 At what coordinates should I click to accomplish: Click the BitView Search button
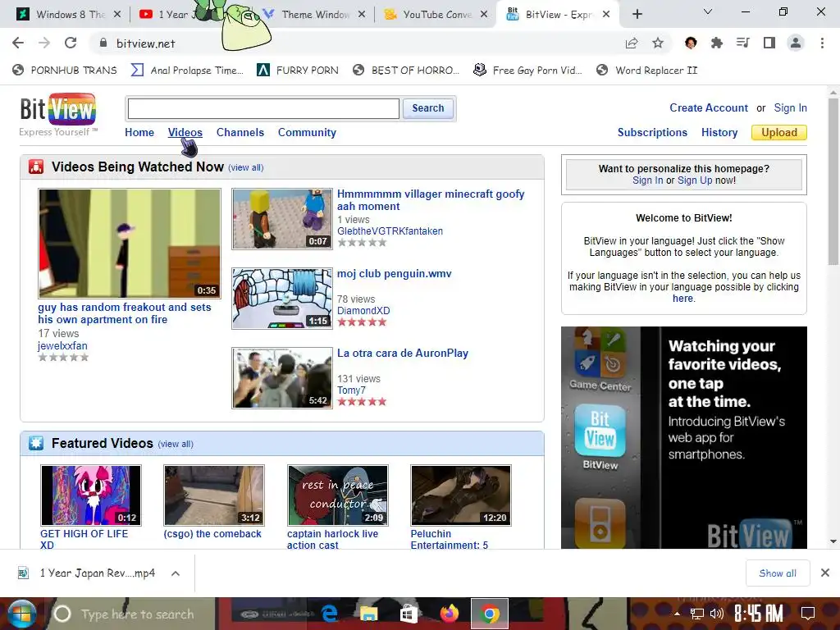pos(428,108)
